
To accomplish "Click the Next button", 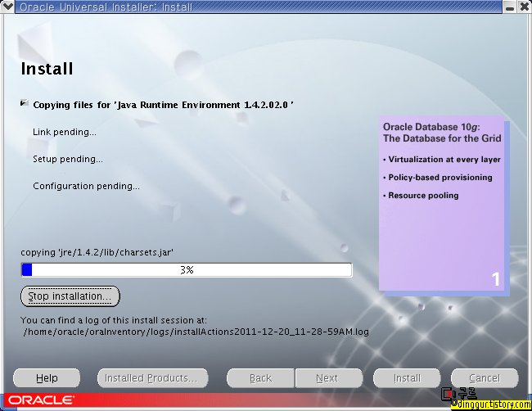I will (x=329, y=378).
